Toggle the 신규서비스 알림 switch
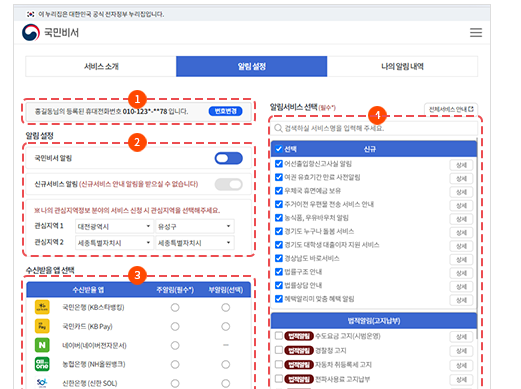Screen dimensions: 521x389 pyautogui.click(x=229, y=184)
